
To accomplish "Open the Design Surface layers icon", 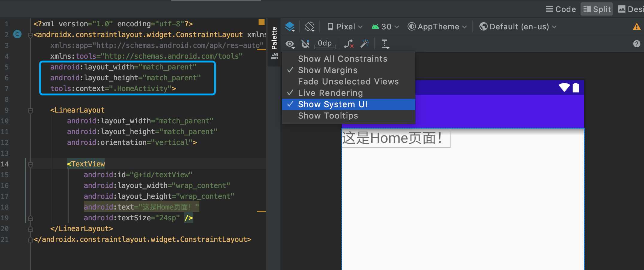I will pyautogui.click(x=290, y=27).
